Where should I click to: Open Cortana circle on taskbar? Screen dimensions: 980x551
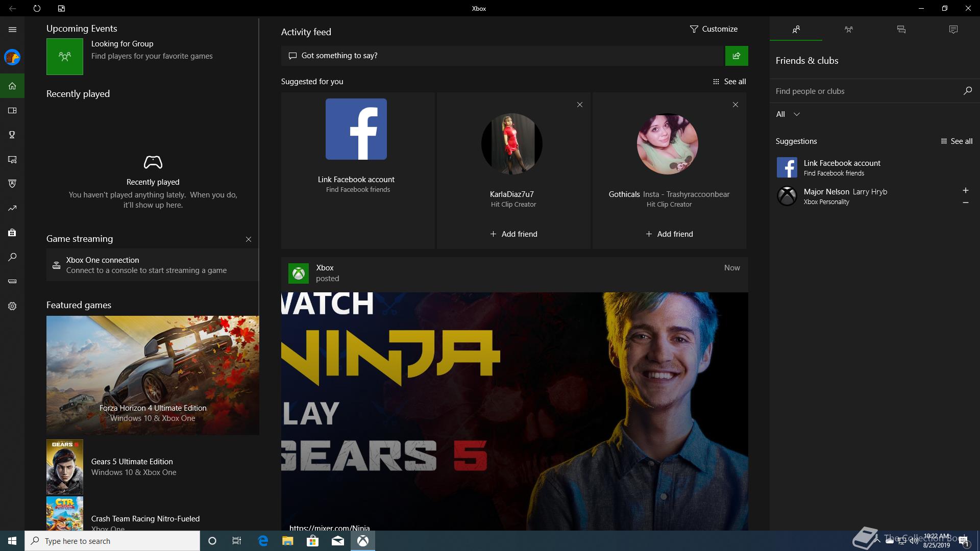212,541
